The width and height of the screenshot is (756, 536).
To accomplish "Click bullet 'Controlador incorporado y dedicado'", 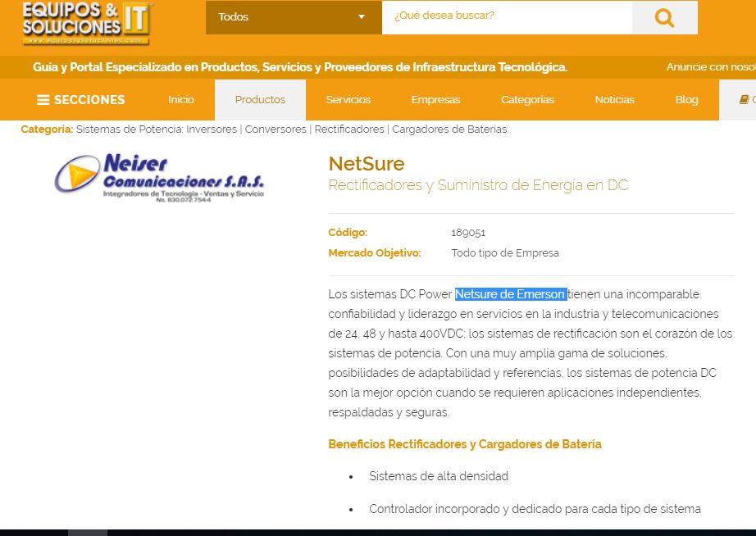I will coord(535,509).
